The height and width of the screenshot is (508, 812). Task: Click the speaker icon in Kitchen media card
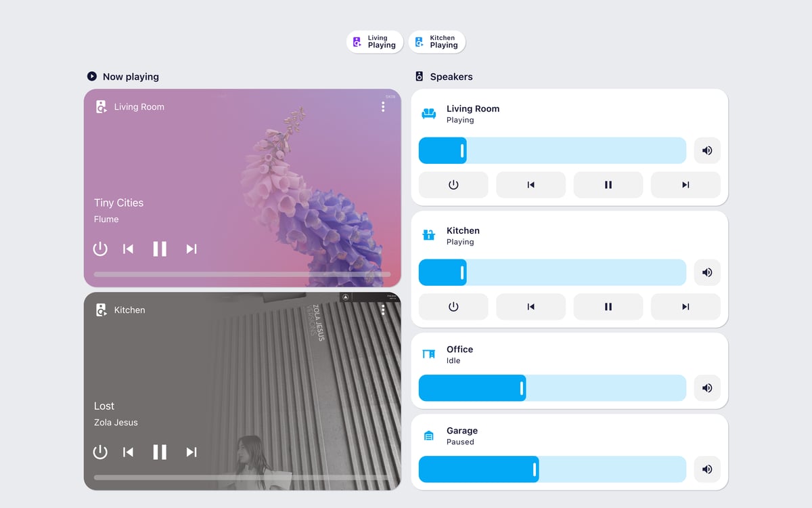(x=101, y=310)
